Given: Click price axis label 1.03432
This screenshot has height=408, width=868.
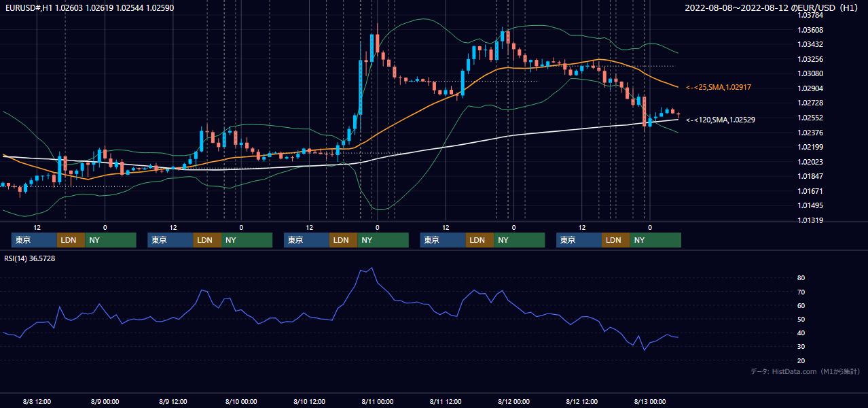Looking at the screenshot, I should pyautogui.click(x=811, y=44).
